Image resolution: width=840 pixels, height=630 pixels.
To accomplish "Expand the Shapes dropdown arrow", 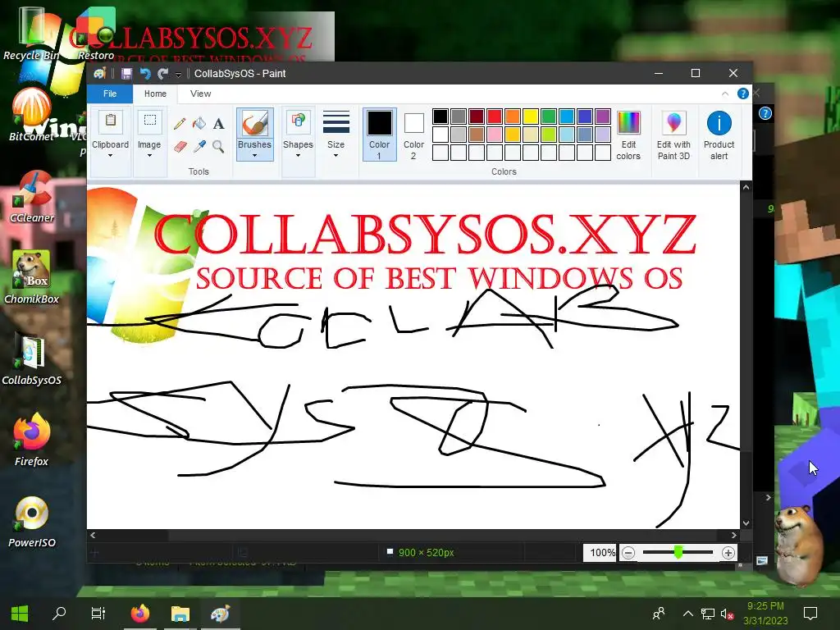I will coord(298,156).
